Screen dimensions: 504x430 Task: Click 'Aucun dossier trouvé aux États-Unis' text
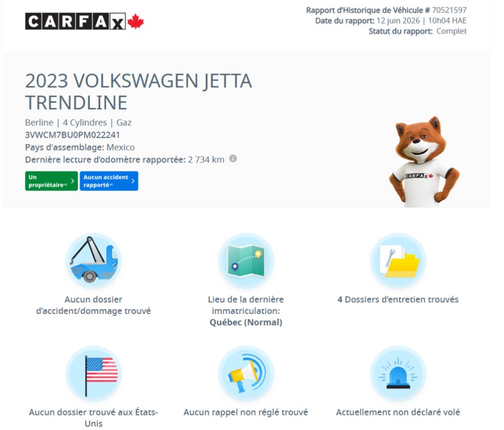click(x=93, y=418)
